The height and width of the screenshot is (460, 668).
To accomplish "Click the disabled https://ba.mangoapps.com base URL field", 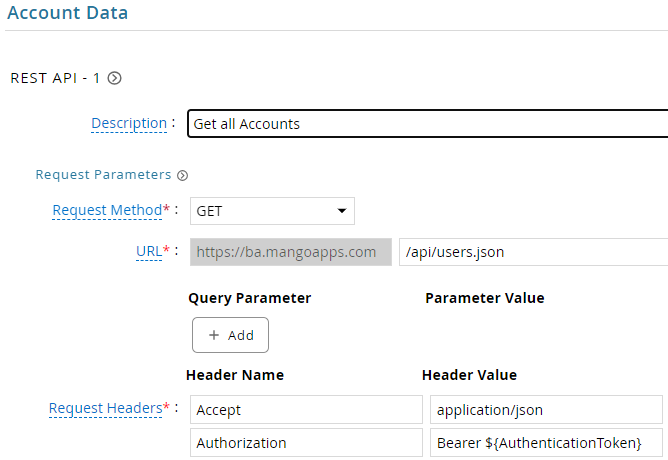I will click(x=291, y=252).
